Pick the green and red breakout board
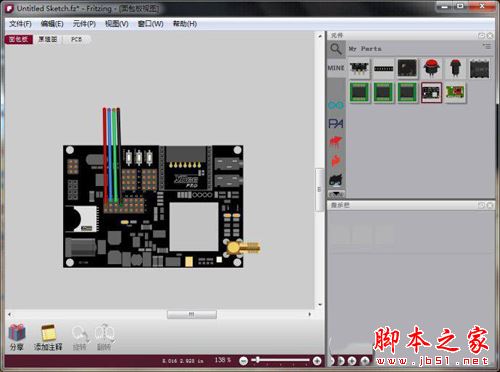The width and height of the screenshot is (500, 372). (455, 92)
